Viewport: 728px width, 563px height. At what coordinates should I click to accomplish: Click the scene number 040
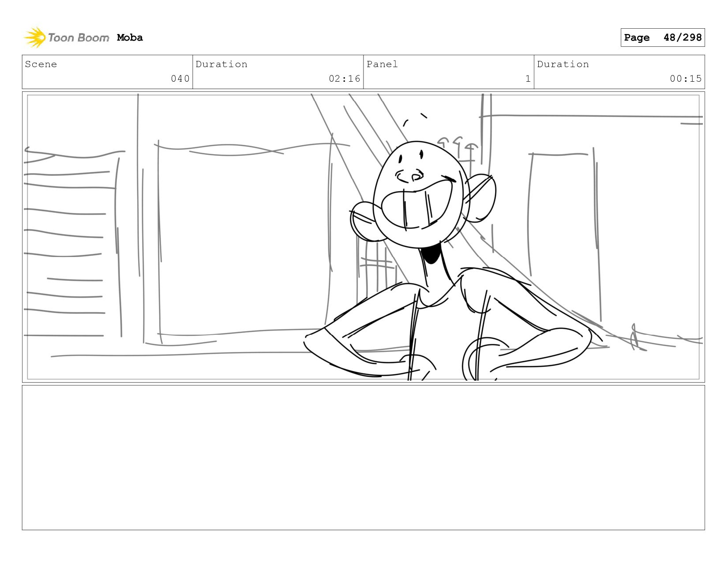[180, 79]
